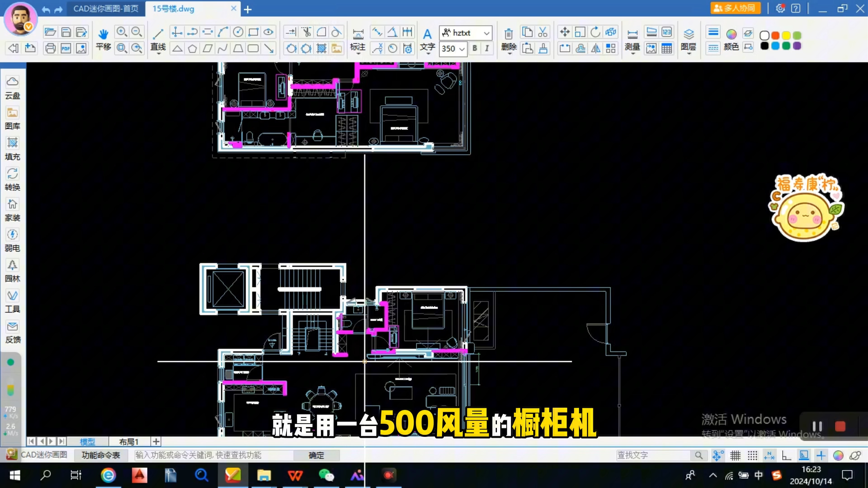
Task: Pick the circle drawing tool
Action: [238, 32]
